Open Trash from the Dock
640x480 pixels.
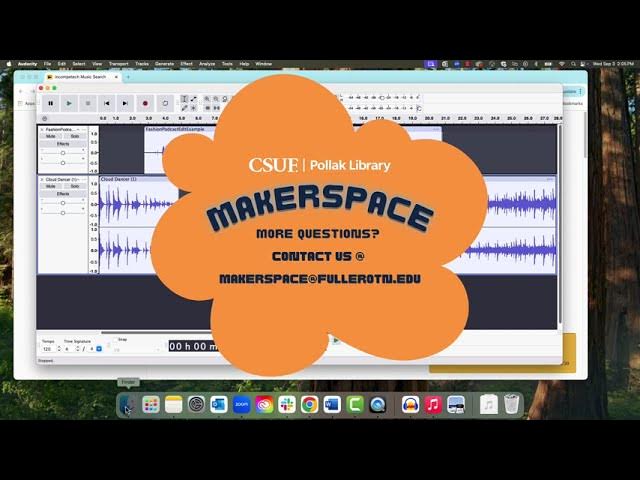click(511, 405)
